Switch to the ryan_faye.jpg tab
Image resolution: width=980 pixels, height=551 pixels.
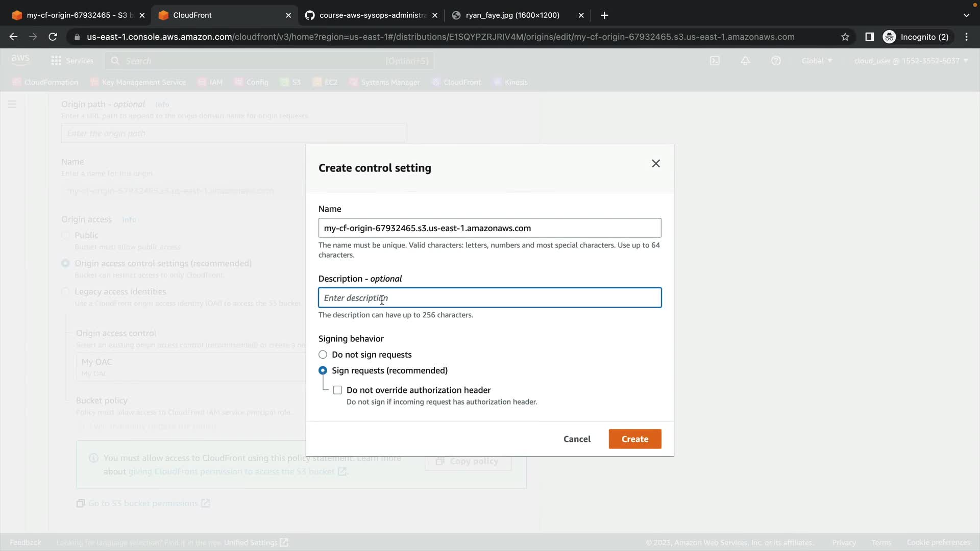coord(512,15)
